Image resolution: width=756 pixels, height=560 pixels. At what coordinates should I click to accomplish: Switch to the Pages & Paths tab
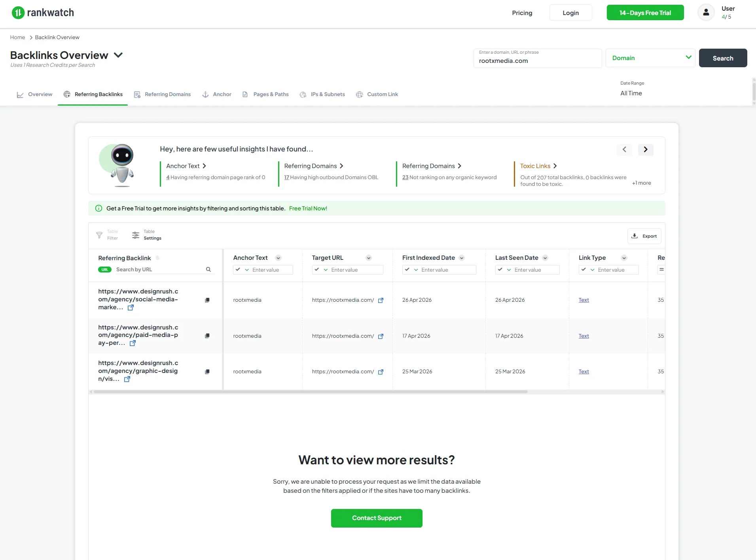pyautogui.click(x=265, y=95)
